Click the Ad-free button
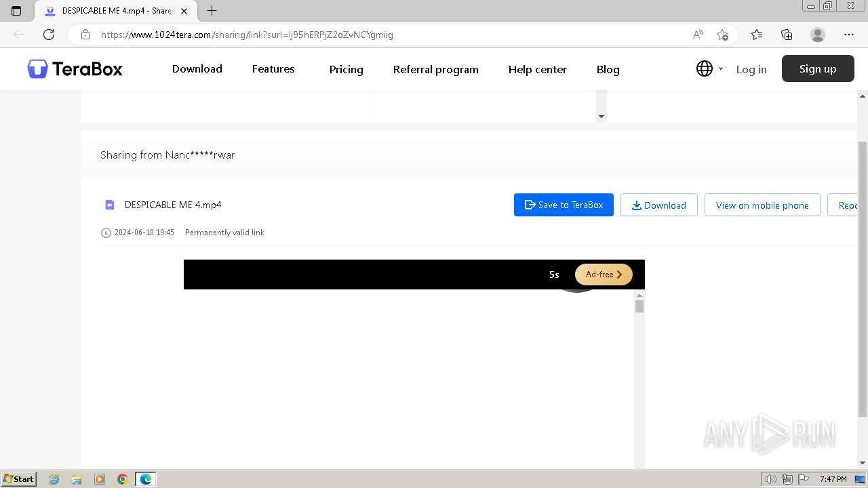 click(x=604, y=274)
